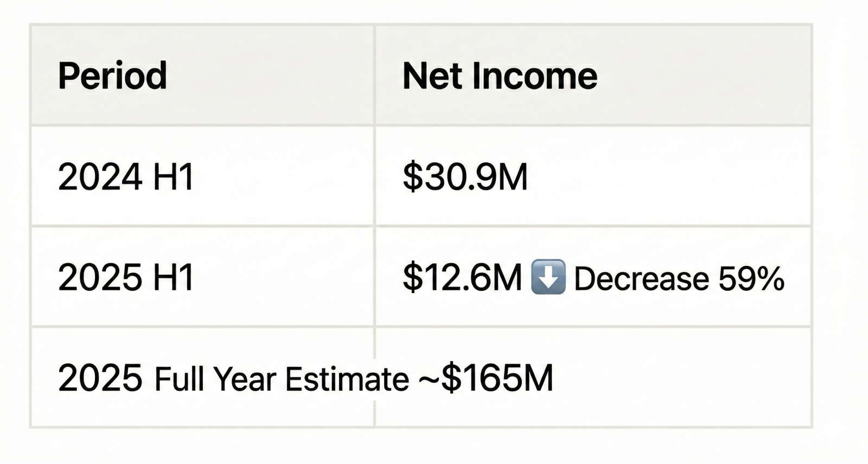Click H1 next to 2024
Image resolution: width=868 pixels, height=464 pixels.
coord(174,177)
